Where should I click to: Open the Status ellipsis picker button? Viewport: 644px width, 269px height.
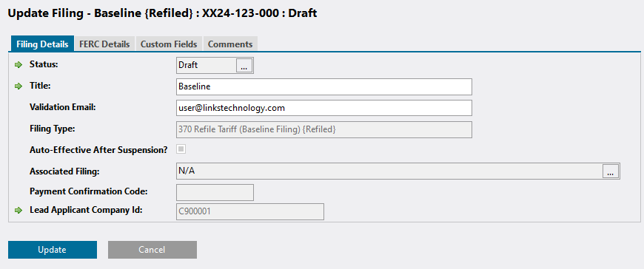tap(244, 65)
